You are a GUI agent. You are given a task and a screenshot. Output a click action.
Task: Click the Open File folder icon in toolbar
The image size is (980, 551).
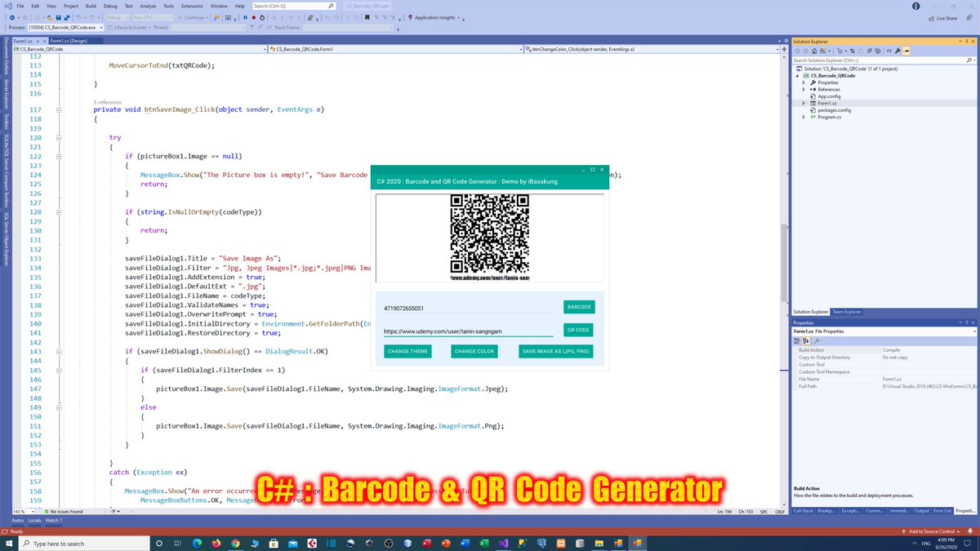pyautogui.click(x=50, y=17)
